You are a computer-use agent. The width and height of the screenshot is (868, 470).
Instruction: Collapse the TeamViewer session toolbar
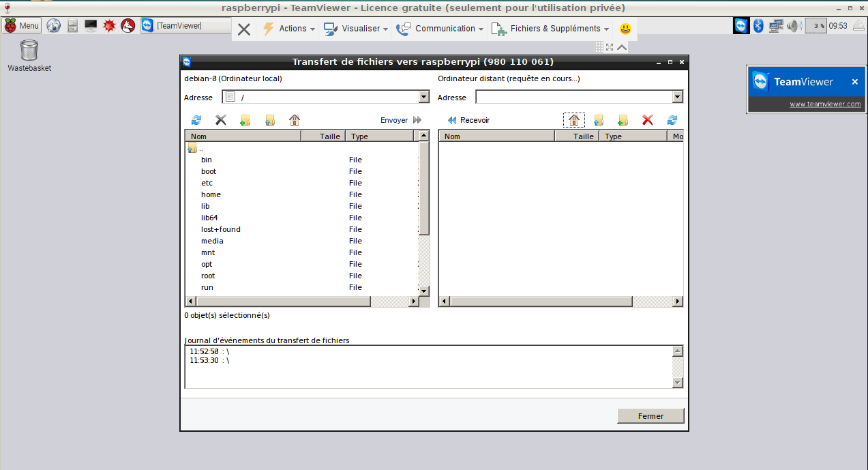pos(622,47)
